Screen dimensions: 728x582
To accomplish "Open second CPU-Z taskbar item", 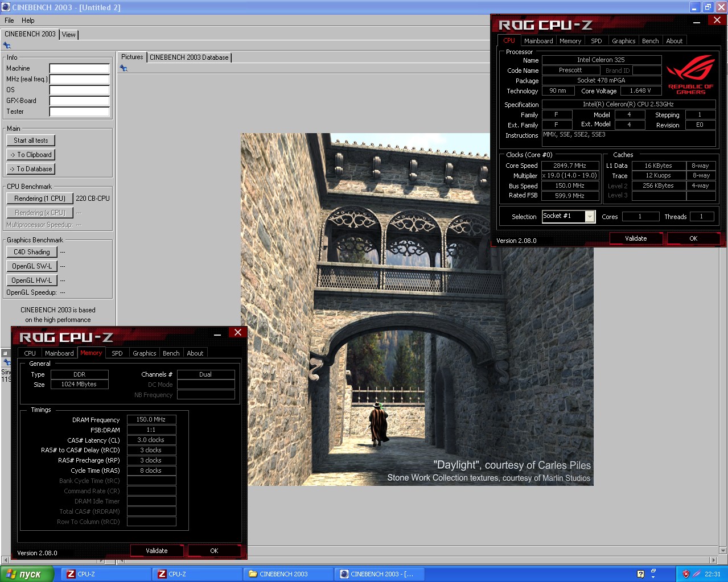I will click(x=197, y=574).
